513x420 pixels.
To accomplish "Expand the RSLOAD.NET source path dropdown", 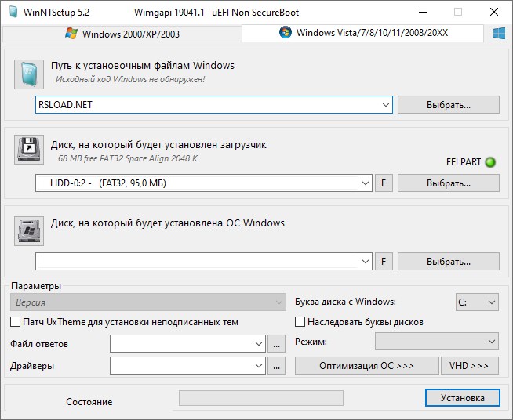I will (385, 105).
